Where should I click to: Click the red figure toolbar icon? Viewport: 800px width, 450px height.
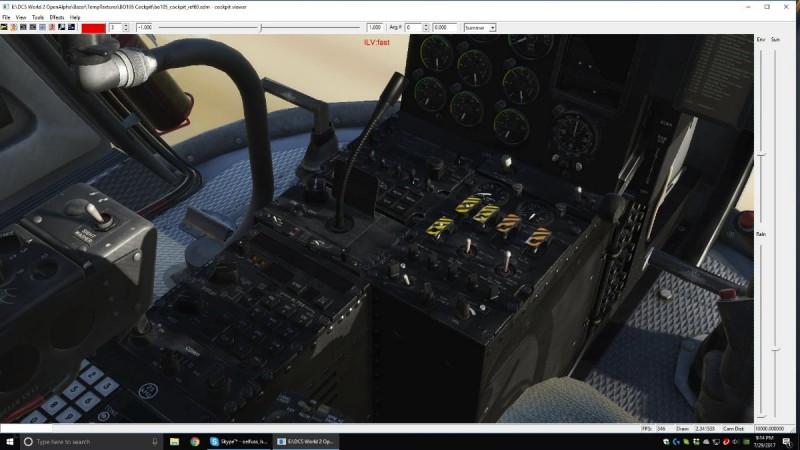[x=52, y=27]
